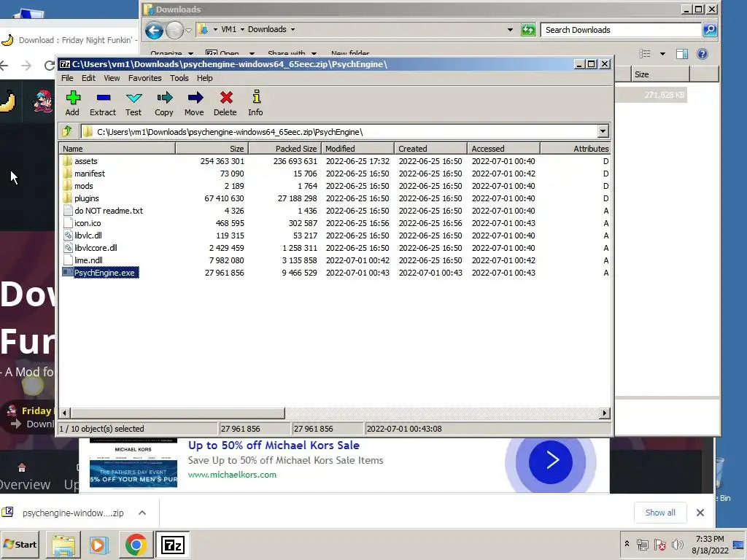Click the blue arrow ad button

pos(550,461)
